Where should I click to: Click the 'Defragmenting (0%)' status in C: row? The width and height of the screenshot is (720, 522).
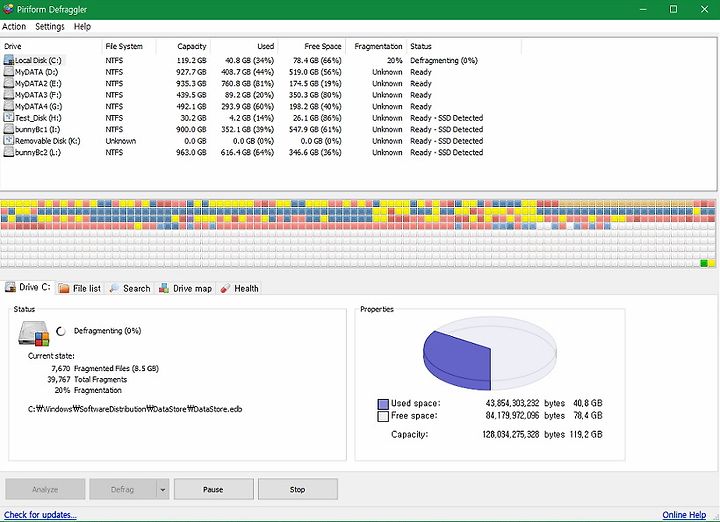tap(444, 60)
